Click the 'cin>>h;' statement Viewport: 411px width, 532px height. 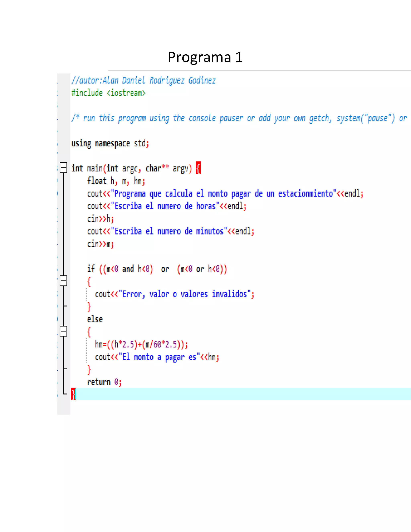[x=100, y=219]
